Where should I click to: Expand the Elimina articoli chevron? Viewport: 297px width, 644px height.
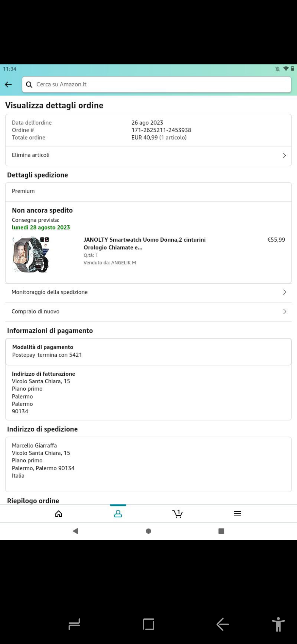[284, 155]
